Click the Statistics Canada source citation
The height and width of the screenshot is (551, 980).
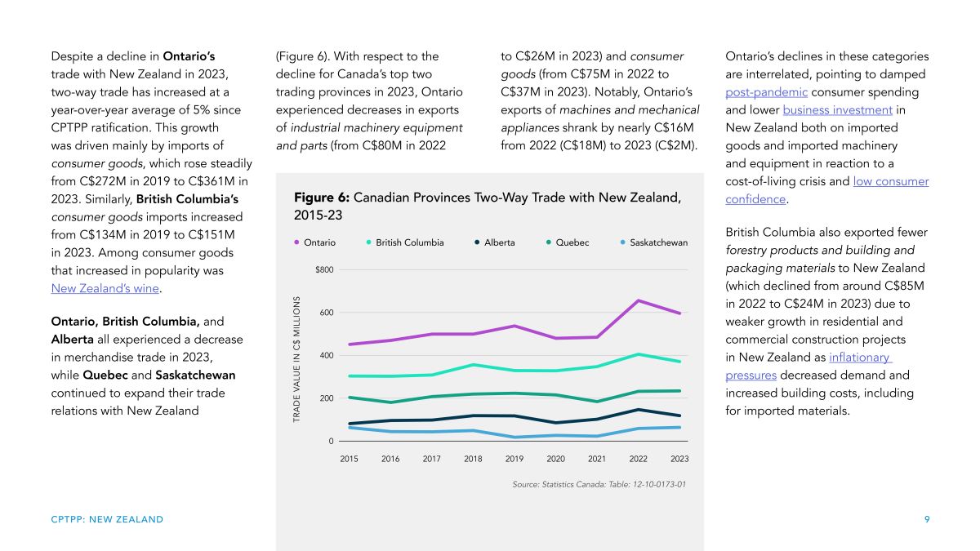(599, 485)
